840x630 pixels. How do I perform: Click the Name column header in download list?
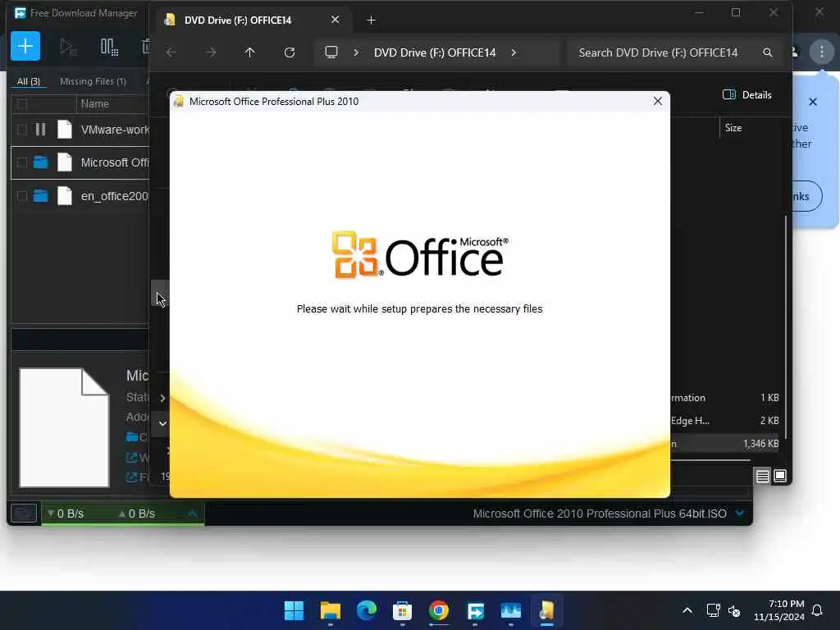95,104
